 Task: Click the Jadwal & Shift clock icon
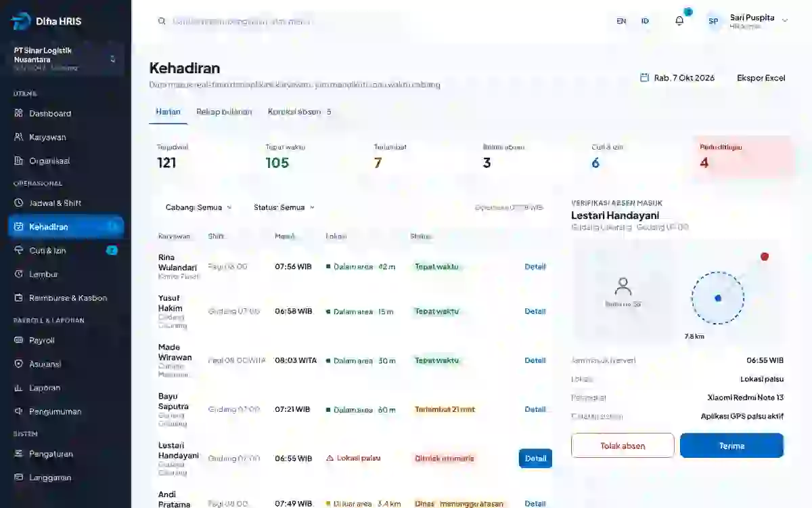[x=19, y=203]
